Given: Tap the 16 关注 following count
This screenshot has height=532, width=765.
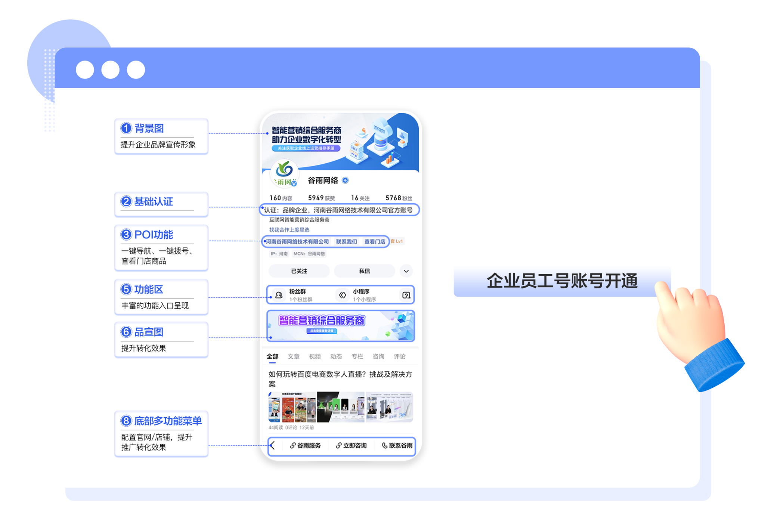Looking at the screenshot, I should (x=360, y=198).
